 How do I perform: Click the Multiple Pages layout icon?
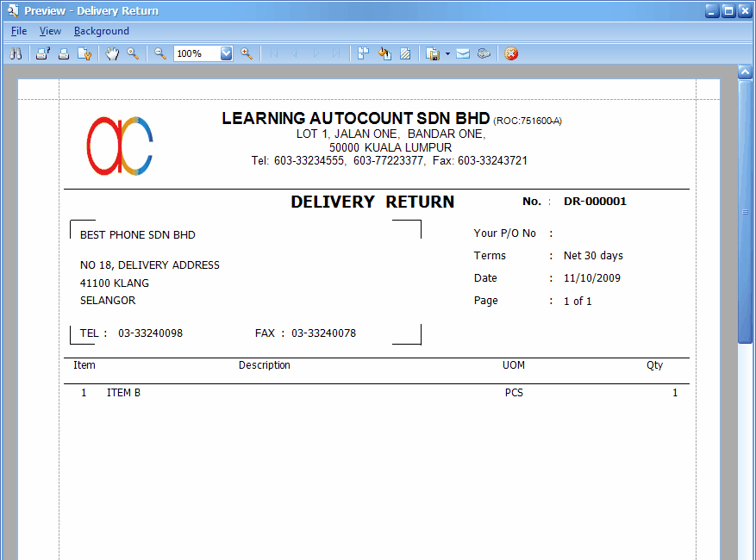363,53
